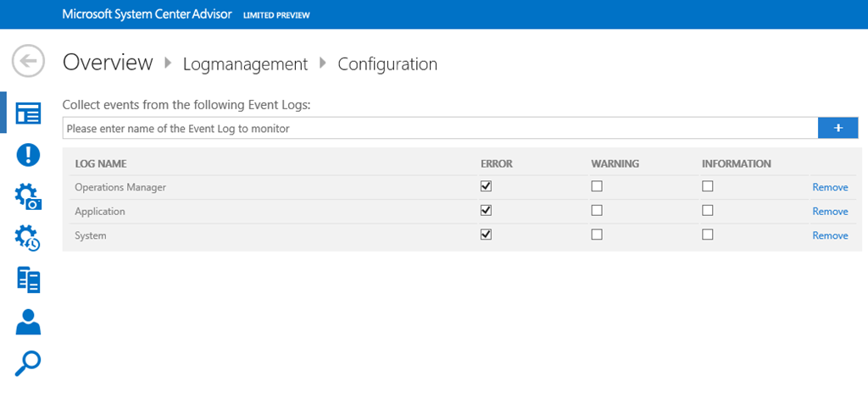
Task: Open the search magnifier sidebar icon
Action: 28,362
